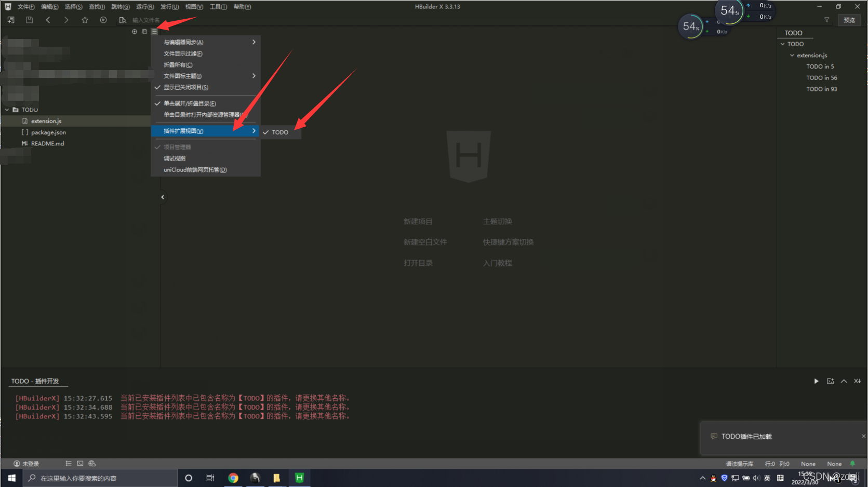
Task: Click the star bookmark toolbar icon
Action: tap(85, 20)
